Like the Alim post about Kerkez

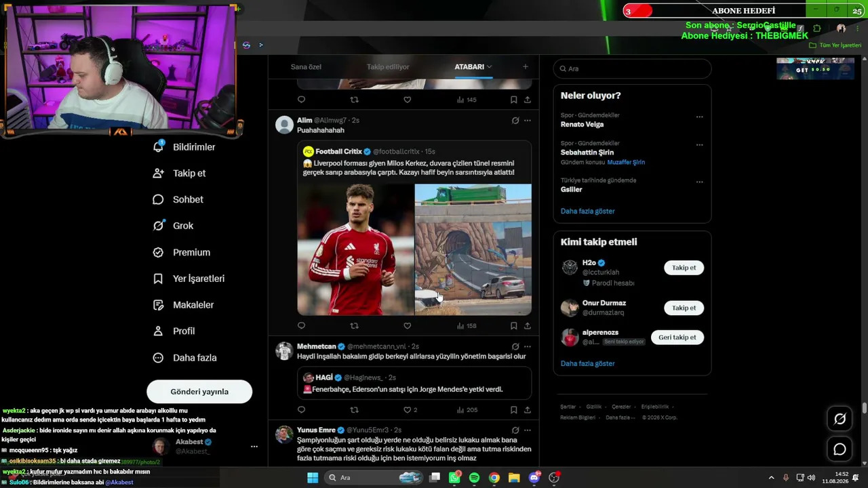[x=407, y=326]
